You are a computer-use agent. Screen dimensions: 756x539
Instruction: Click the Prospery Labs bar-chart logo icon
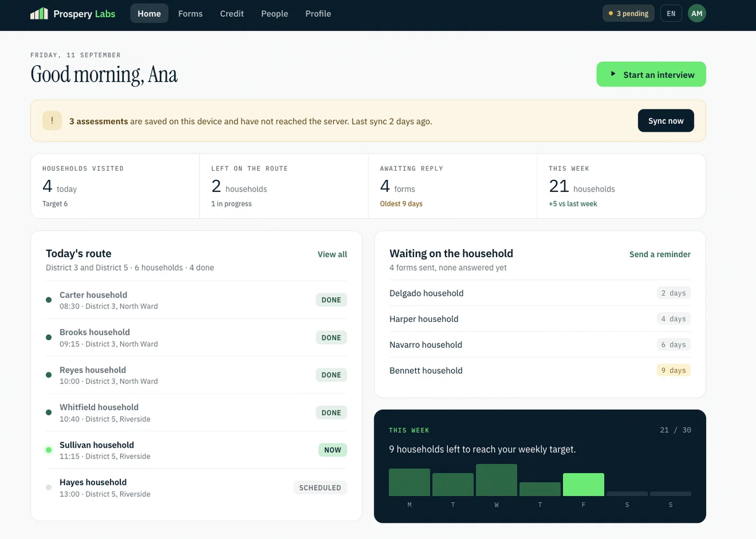pyautogui.click(x=39, y=14)
